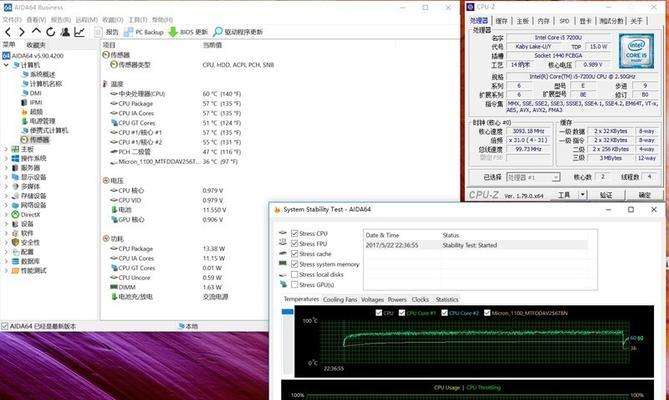Launch PC Backup from toolbar

(144, 32)
